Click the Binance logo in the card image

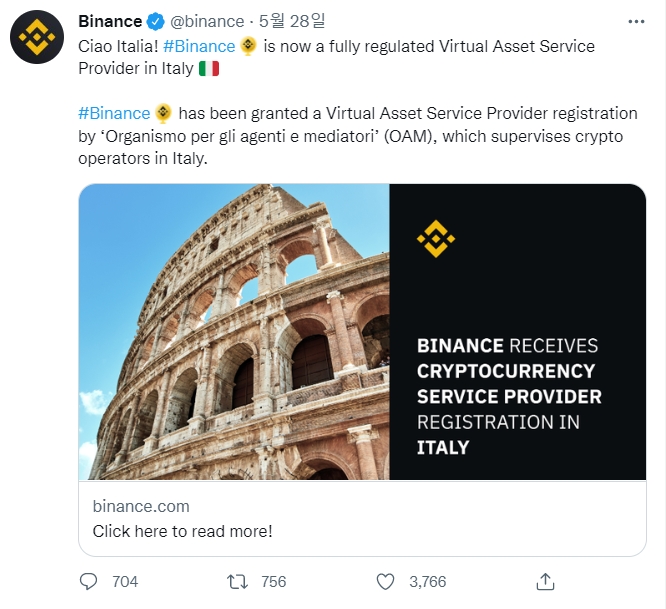(x=435, y=239)
